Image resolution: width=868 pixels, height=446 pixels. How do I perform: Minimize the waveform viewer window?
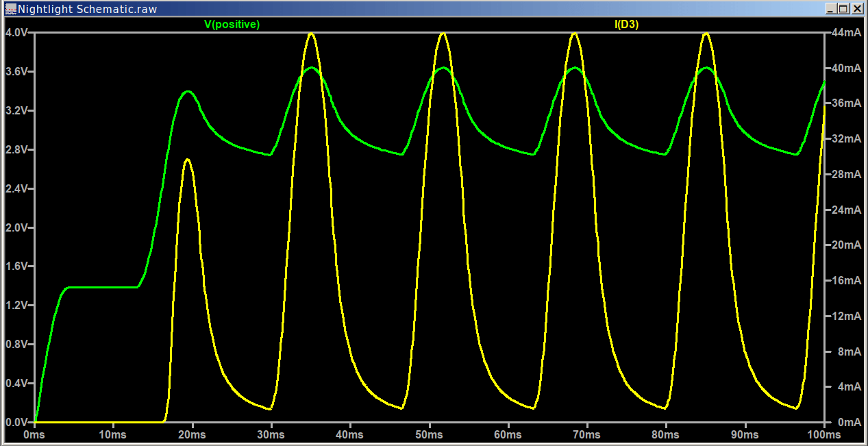click(831, 8)
